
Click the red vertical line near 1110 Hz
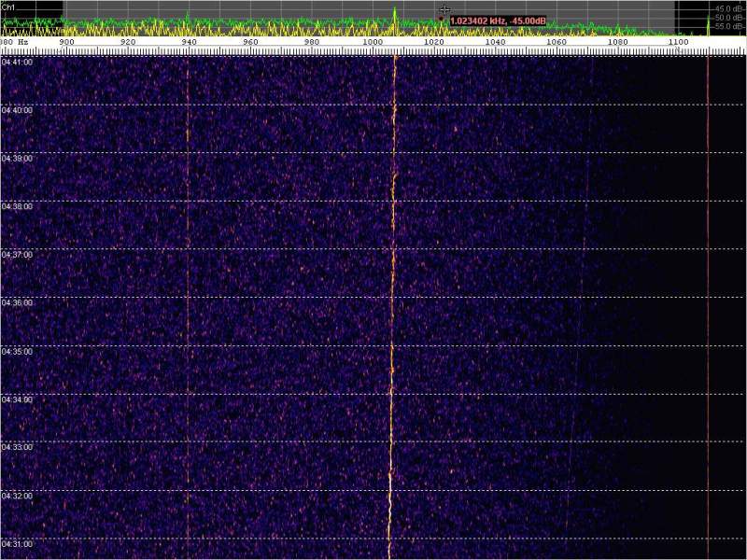[x=708, y=307]
